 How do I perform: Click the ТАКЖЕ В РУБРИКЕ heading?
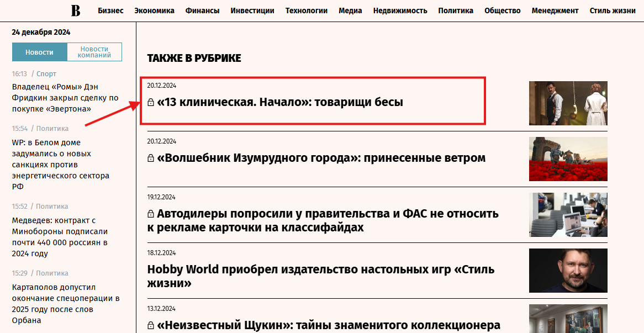point(194,59)
